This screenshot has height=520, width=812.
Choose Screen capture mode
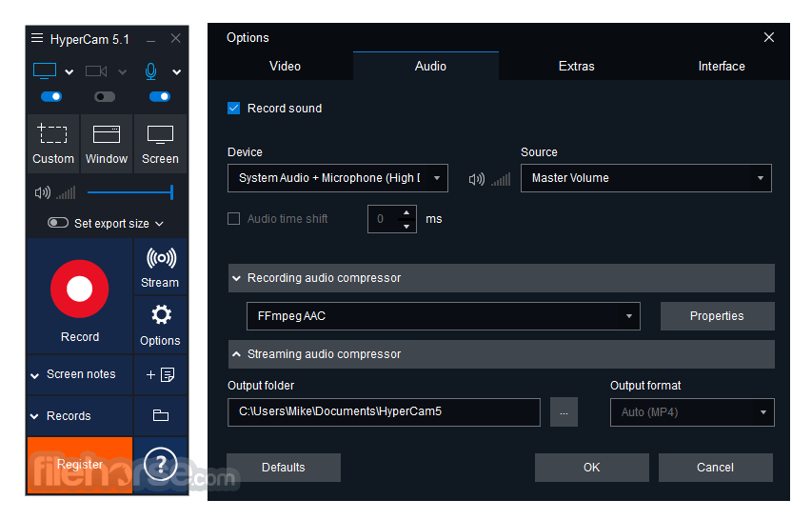coord(160,144)
